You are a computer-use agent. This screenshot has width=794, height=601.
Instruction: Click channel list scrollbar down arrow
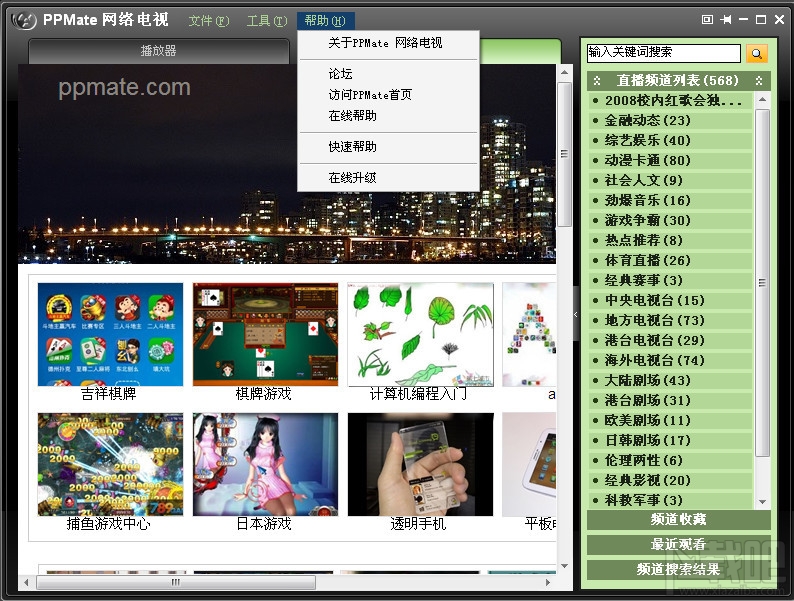762,502
